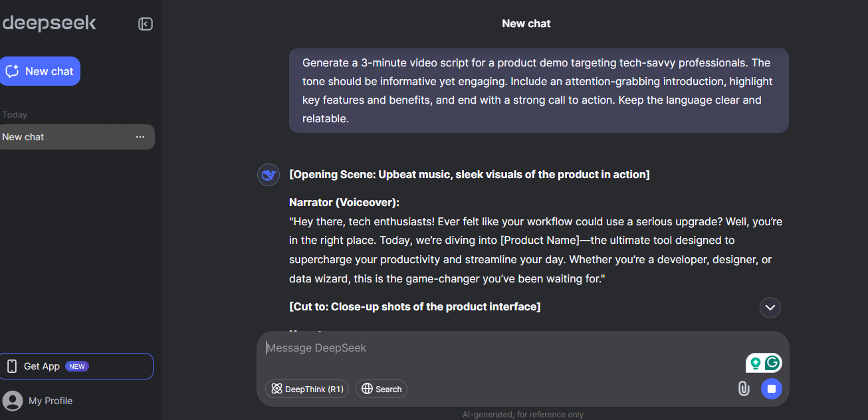The height and width of the screenshot is (420, 868).
Task: Click the user prompt message bubble
Action: pyautogui.click(x=538, y=90)
